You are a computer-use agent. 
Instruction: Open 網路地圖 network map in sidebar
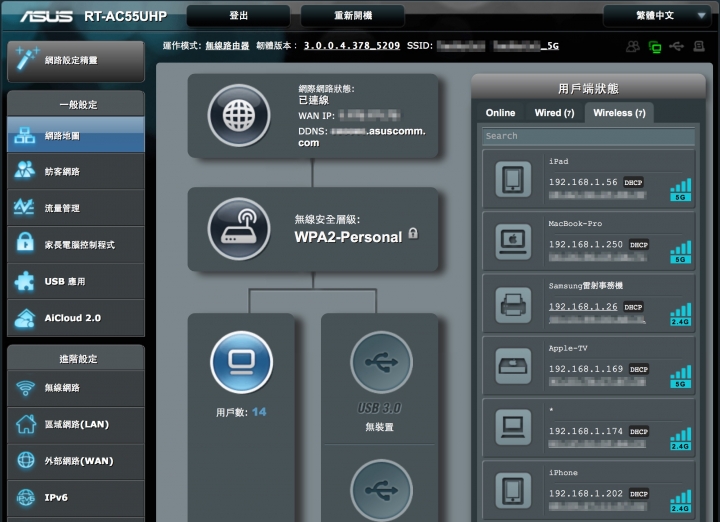click(x=76, y=135)
